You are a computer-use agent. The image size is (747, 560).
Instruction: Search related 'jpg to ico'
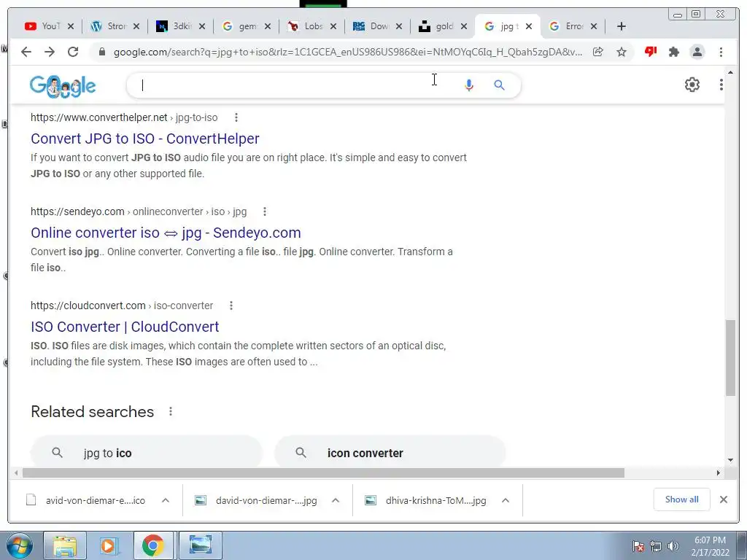[146, 452]
